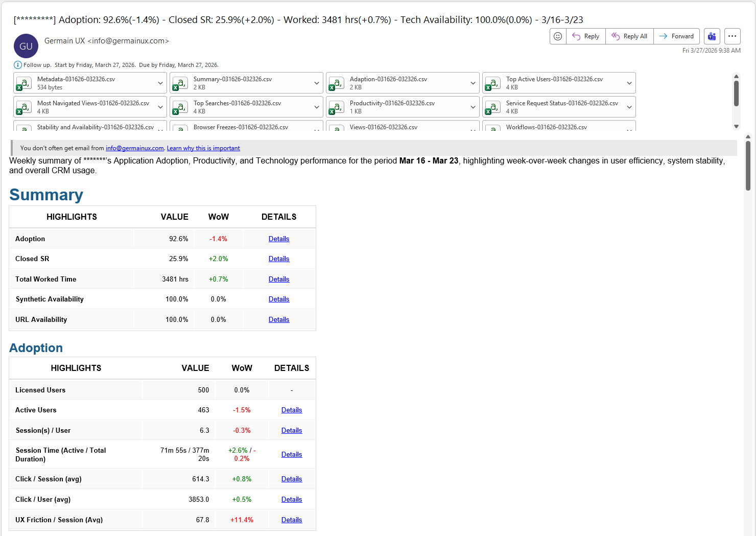The height and width of the screenshot is (536, 756).
Task: Click the GU sender avatar
Action: [26, 46]
